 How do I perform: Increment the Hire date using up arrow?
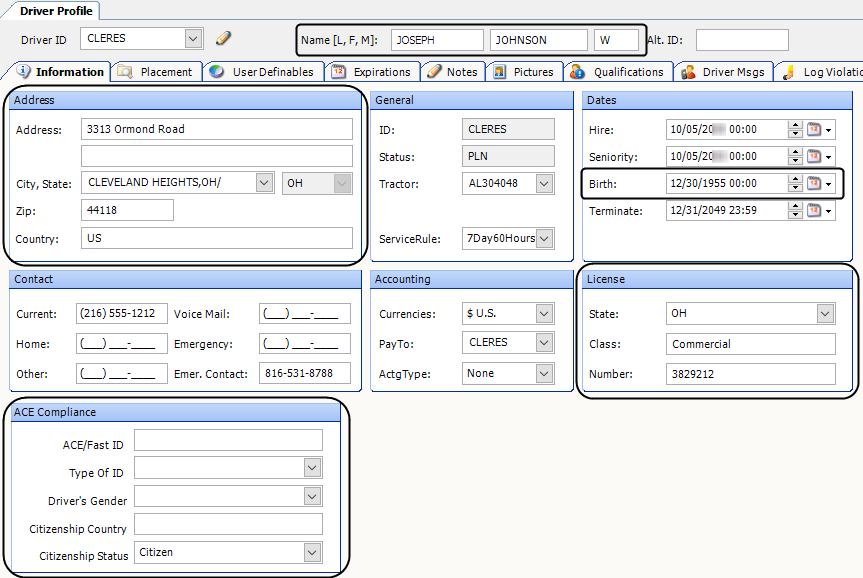click(796, 126)
